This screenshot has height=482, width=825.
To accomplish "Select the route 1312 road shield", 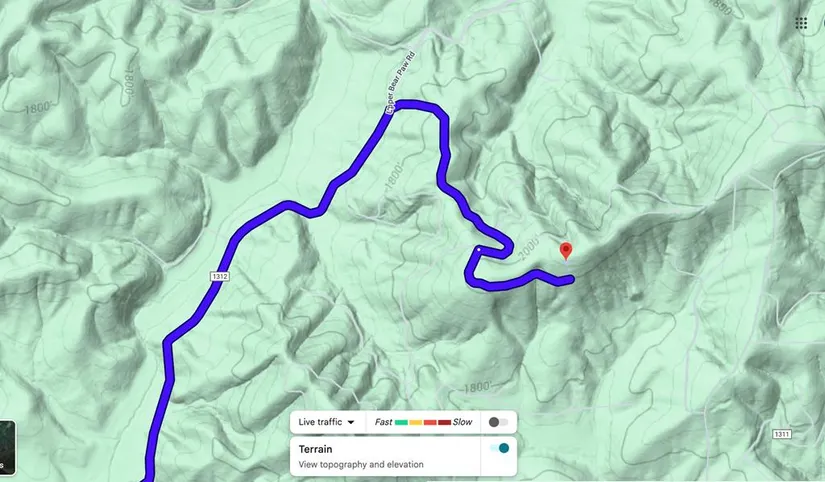I will pyautogui.click(x=220, y=276).
